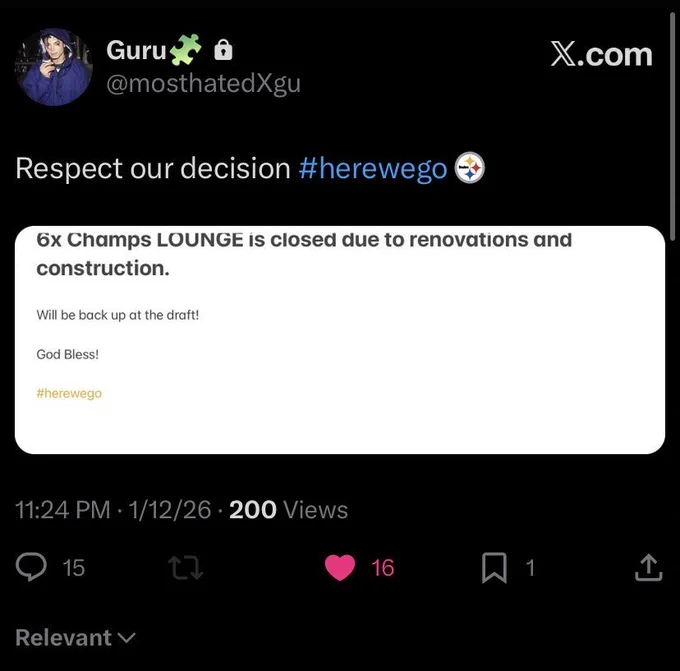Click the green puzzle piece emoji

pyautogui.click(x=185, y=49)
